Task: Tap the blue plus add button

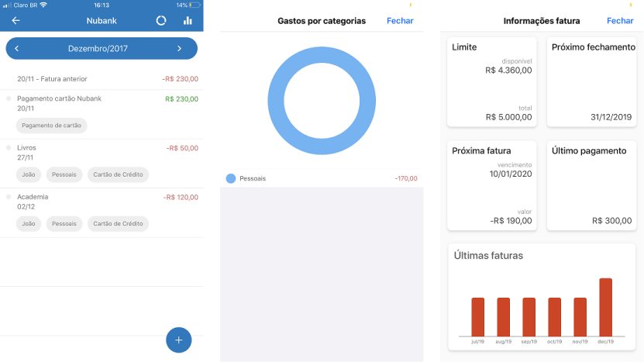Action: pos(178,340)
